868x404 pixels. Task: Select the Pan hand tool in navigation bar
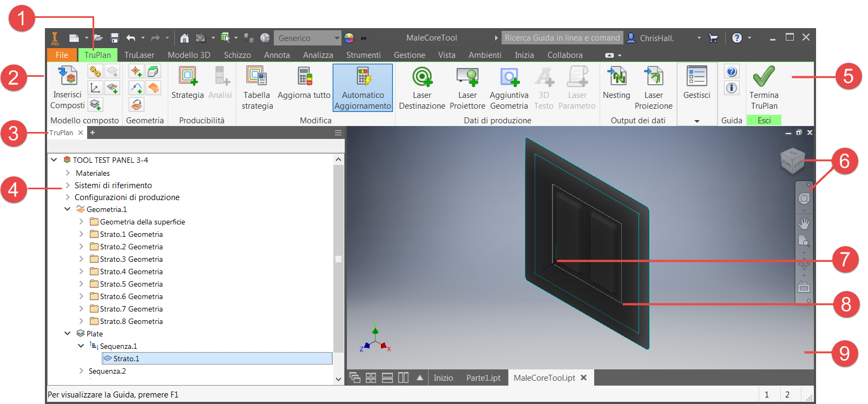click(804, 223)
